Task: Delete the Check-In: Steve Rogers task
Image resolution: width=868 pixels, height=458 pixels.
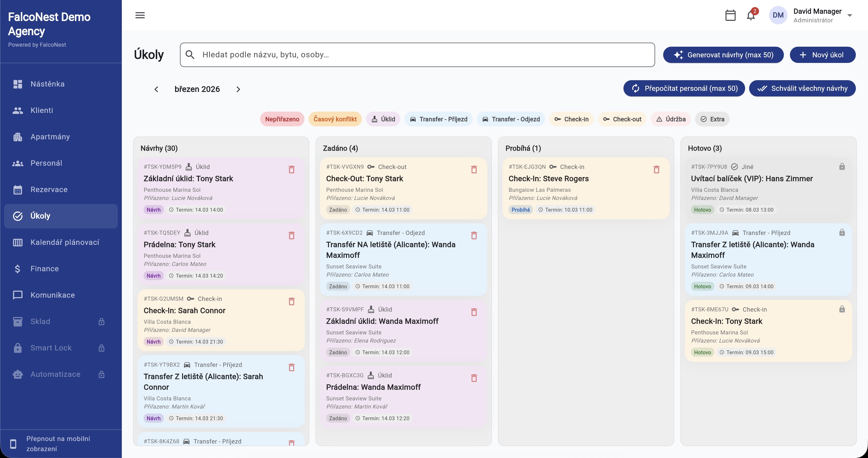Action: (656, 169)
